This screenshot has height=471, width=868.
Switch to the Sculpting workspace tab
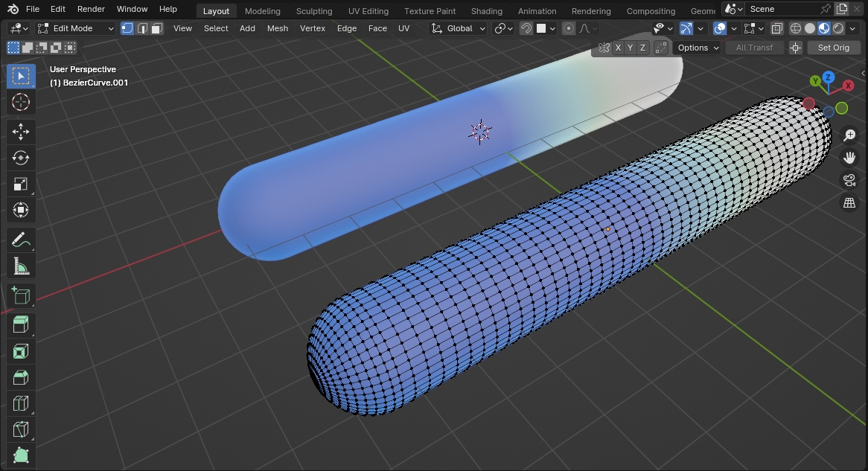click(x=314, y=11)
